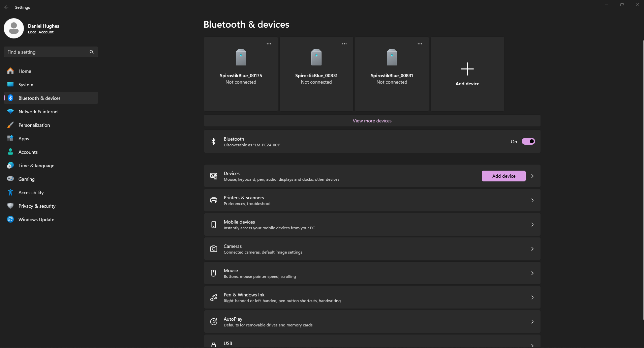Click the Gaming controller icon
The image size is (644, 348).
[x=10, y=179]
